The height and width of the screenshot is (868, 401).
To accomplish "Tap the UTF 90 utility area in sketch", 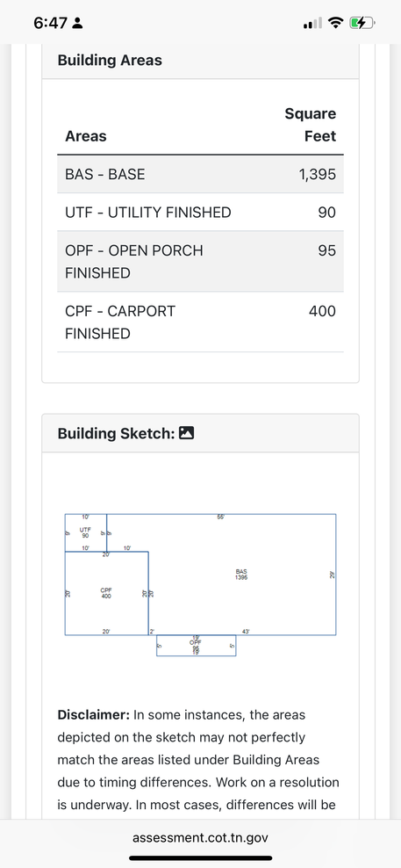I will tap(86, 532).
